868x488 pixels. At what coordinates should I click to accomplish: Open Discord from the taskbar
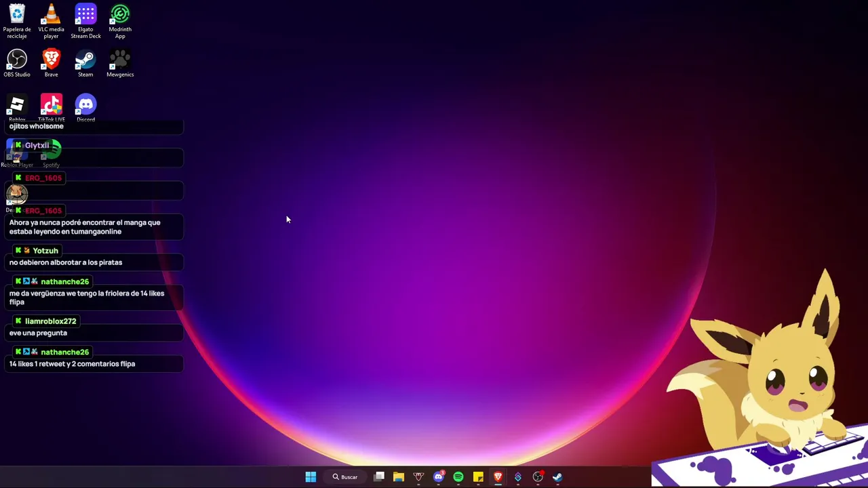[439, 477]
